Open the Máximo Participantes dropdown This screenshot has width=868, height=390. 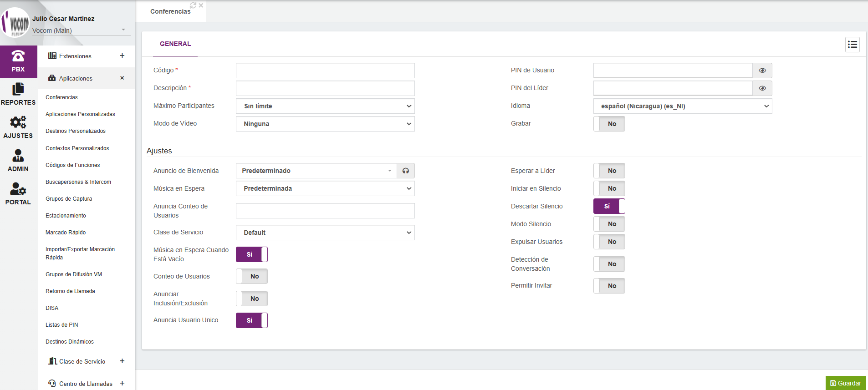325,106
